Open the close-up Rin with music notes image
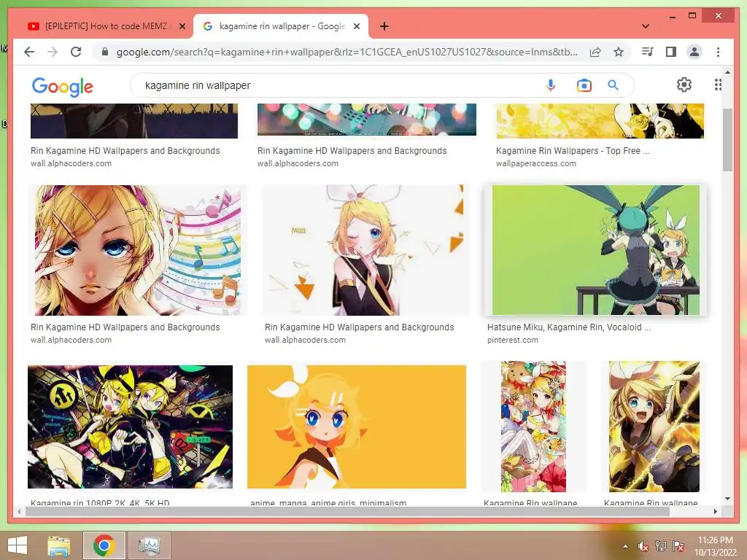The height and width of the screenshot is (560, 747). coord(138,251)
